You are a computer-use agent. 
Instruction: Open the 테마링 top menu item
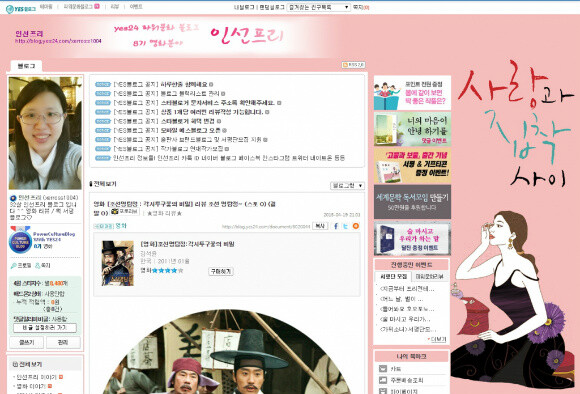46,7
